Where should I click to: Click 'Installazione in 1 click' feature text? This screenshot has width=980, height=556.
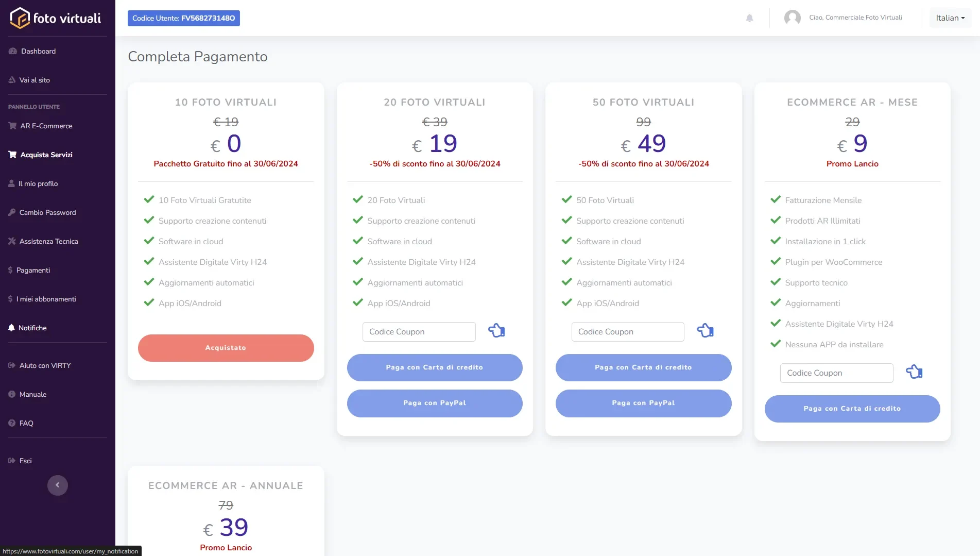tap(825, 242)
